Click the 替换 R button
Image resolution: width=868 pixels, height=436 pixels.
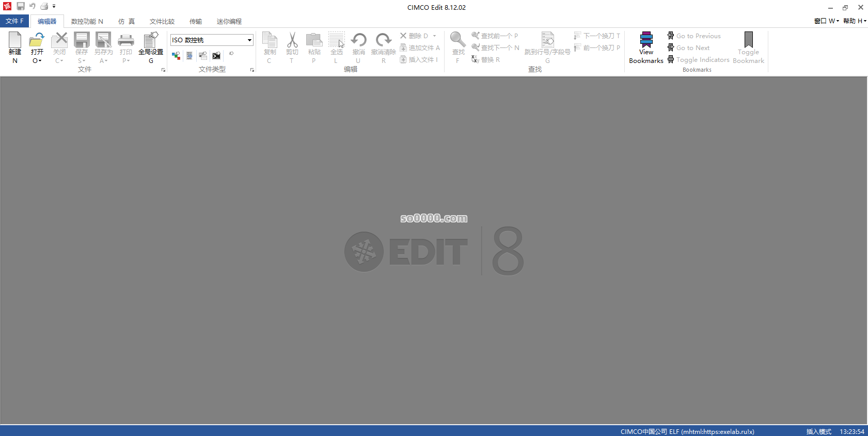485,59
